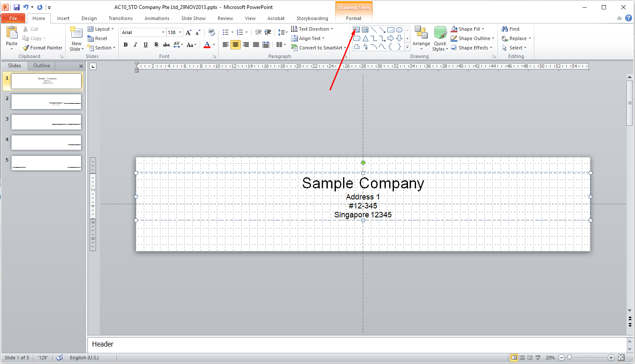
Task: Choose the straight Line shape
Action: 374,30
